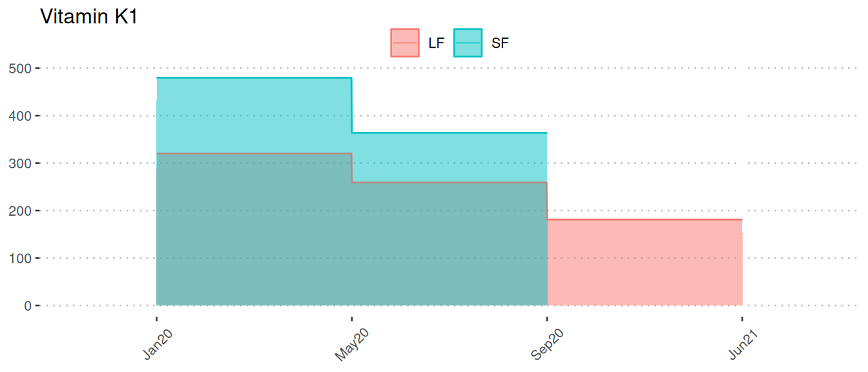Click the LF step line at 320
Image resolution: width=868 pixels, height=372 pixels.
[x=254, y=154]
